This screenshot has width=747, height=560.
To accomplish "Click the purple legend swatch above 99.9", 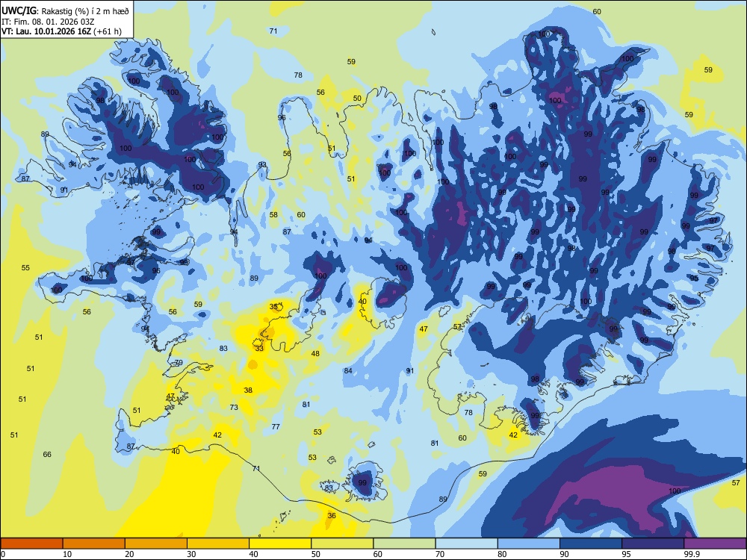I will (715, 544).
